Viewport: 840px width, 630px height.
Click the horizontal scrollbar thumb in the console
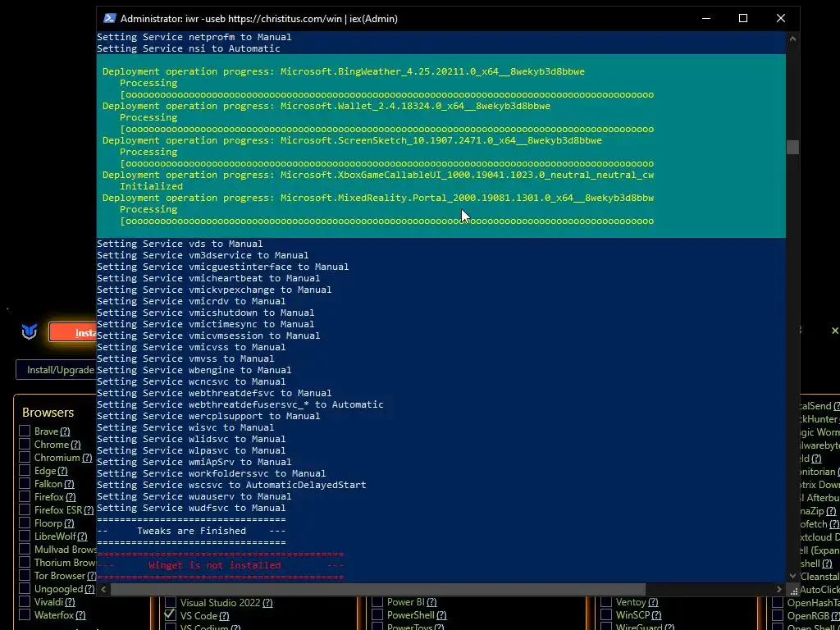pyautogui.click(x=377, y=589)
